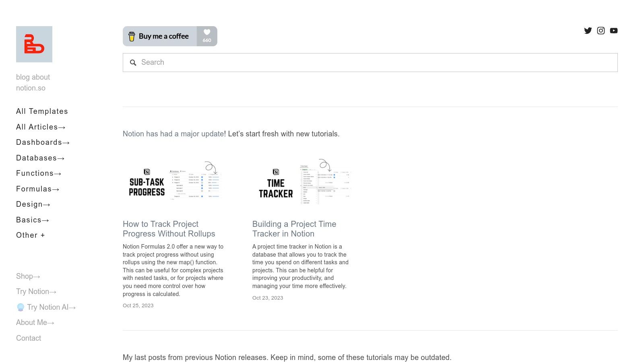Click the Buy me a coffee button
Viewport: 644px width, 362px height.
pos(160,36)
